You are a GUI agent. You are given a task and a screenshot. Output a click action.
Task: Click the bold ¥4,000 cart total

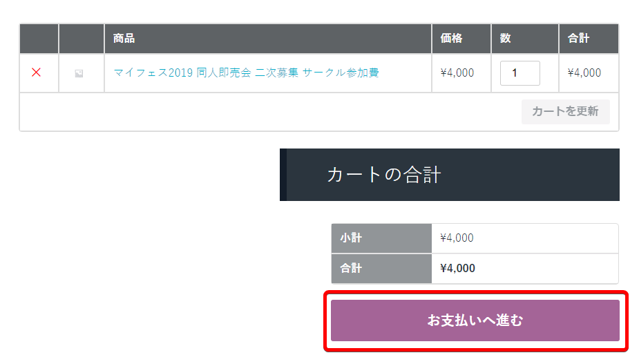[x=457, y=268]
